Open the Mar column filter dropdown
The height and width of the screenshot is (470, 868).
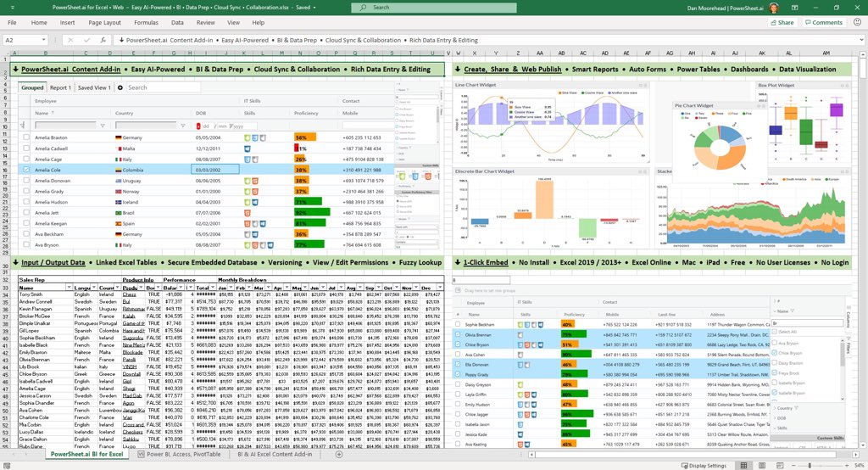269,288
